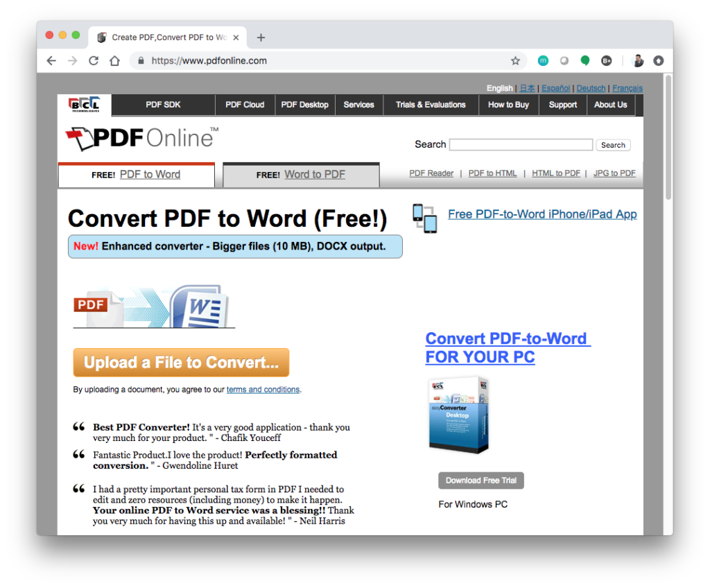Reload the page with the refresh icon
The image size is (710, 588).
[94, 61]
